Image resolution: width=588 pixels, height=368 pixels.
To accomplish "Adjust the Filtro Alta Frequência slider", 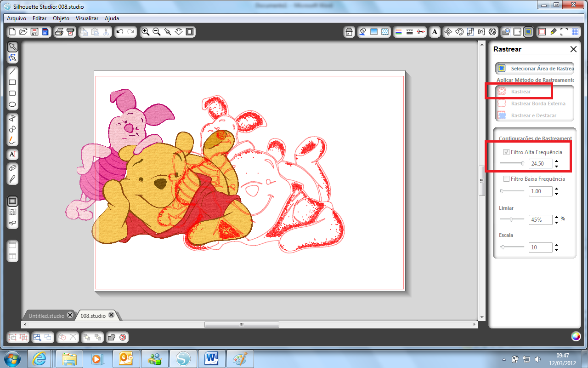I will (x=523, y=163).
